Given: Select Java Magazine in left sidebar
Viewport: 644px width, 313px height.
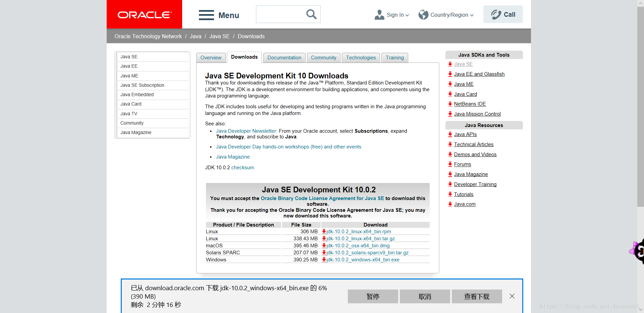Looking at the screenshot, I should point(153,132).
